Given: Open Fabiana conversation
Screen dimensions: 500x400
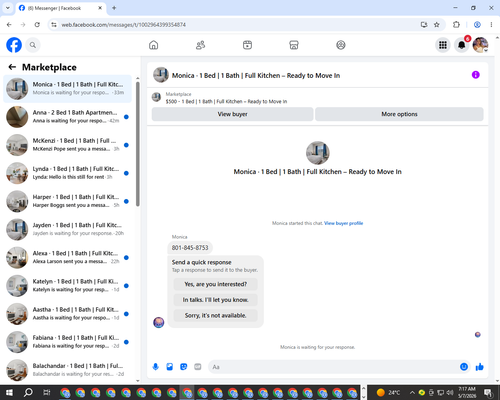Looking at the screenshot, I should coord(67,342).
